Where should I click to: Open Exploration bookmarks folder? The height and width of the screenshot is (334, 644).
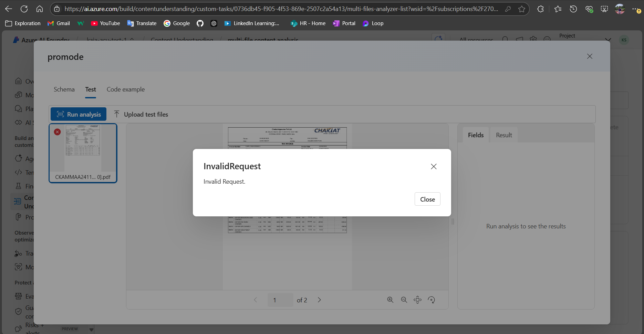(23, 23)
